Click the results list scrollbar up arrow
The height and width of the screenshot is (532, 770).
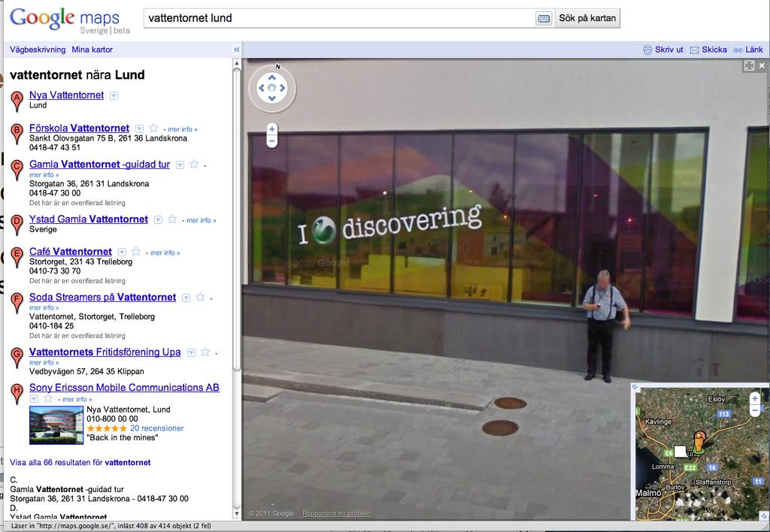[x=236, y=63]
